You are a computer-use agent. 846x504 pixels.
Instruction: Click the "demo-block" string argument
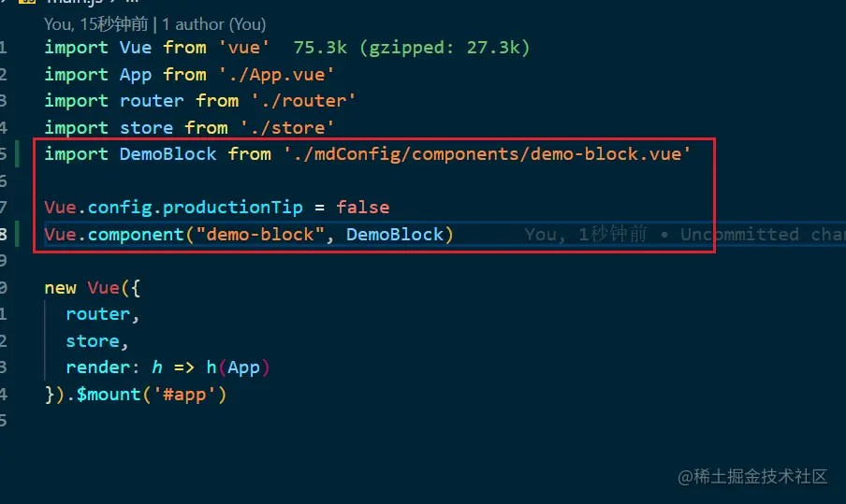click(x=260, y=235)
